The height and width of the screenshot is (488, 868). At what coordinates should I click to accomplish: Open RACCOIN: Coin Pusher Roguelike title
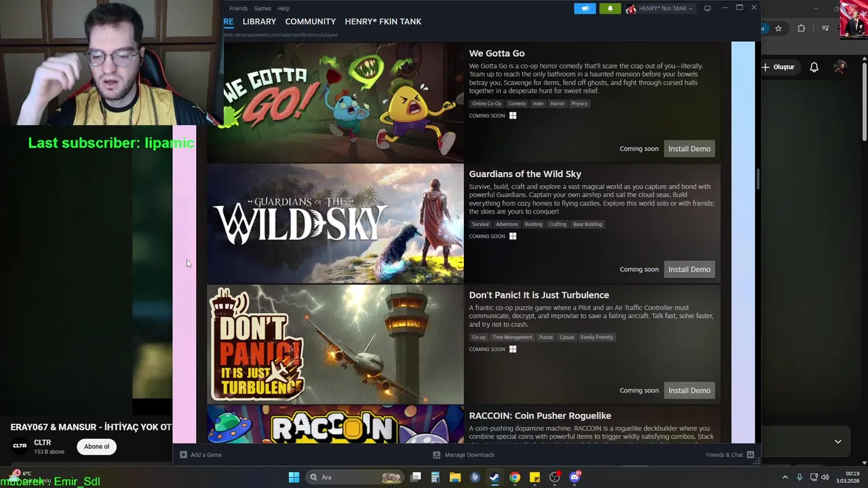point(540,415)
